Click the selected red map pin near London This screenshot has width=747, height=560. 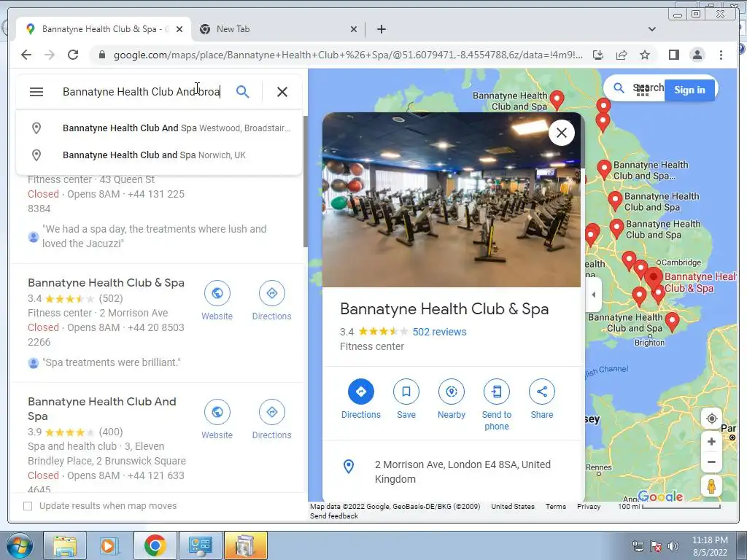click(653, 279)
